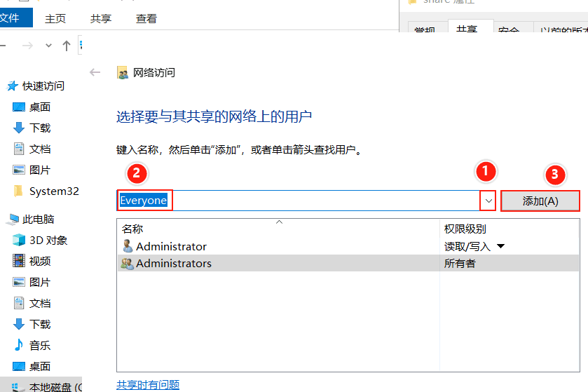This screenshot has width=588, height=392.
Task: Click the 所有者 permission cell
Action: [460, 264]
